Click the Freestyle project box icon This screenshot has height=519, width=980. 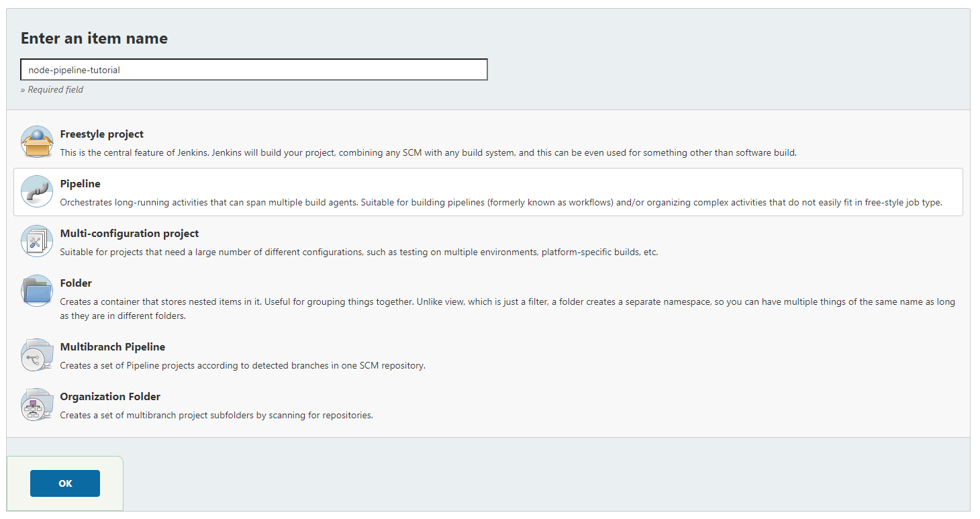37,142
